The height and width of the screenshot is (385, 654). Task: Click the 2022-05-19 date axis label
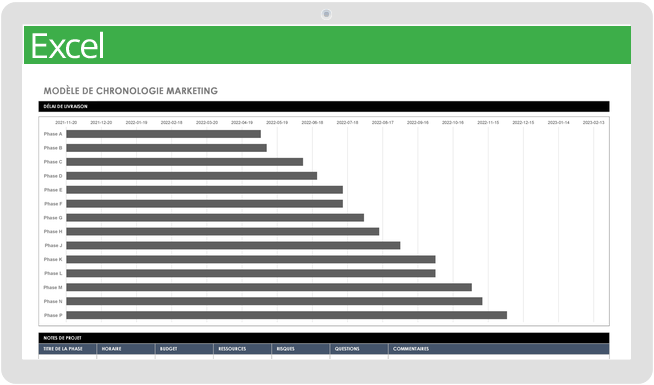[277, 123]
